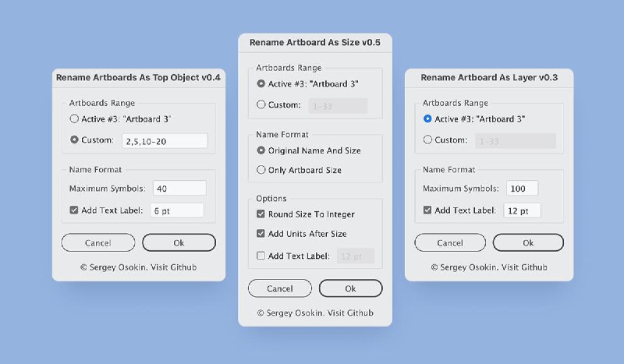Click the 6 pt text label size field
This screenshot has height=364, width=624.
[x=177, y=210]
